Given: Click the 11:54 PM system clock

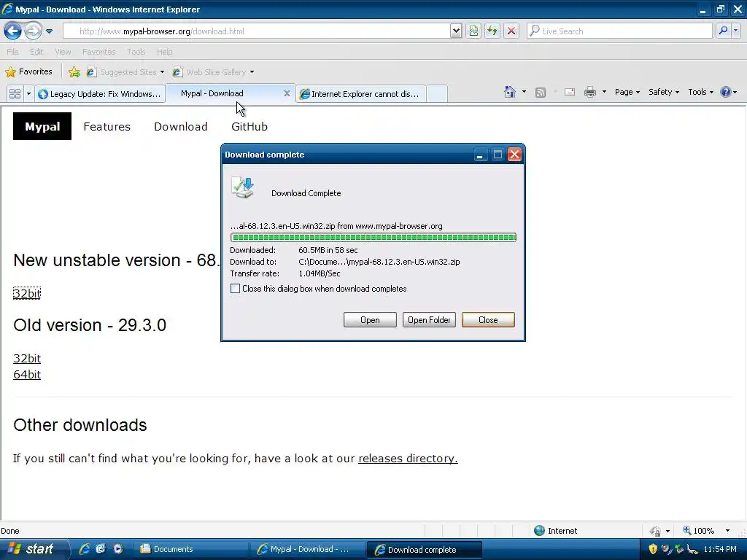Looking at the screenshot, I should [x=720, y=549].
